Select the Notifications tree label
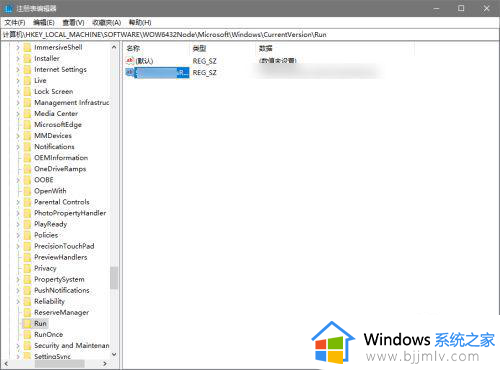 (x=54, y=147)
